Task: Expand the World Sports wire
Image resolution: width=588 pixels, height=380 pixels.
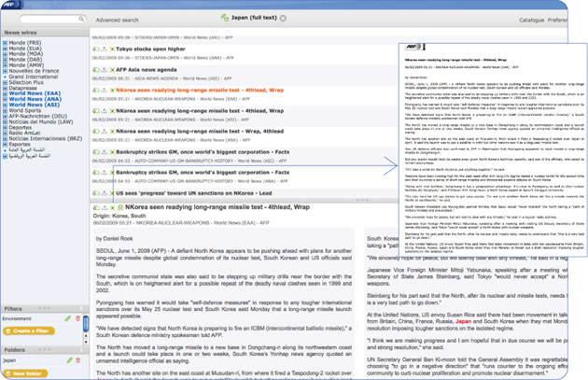Action: 5,111
